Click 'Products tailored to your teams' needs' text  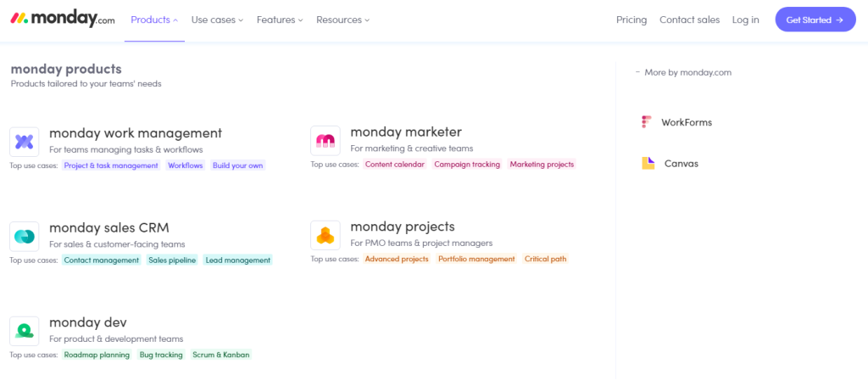(86, 84)
